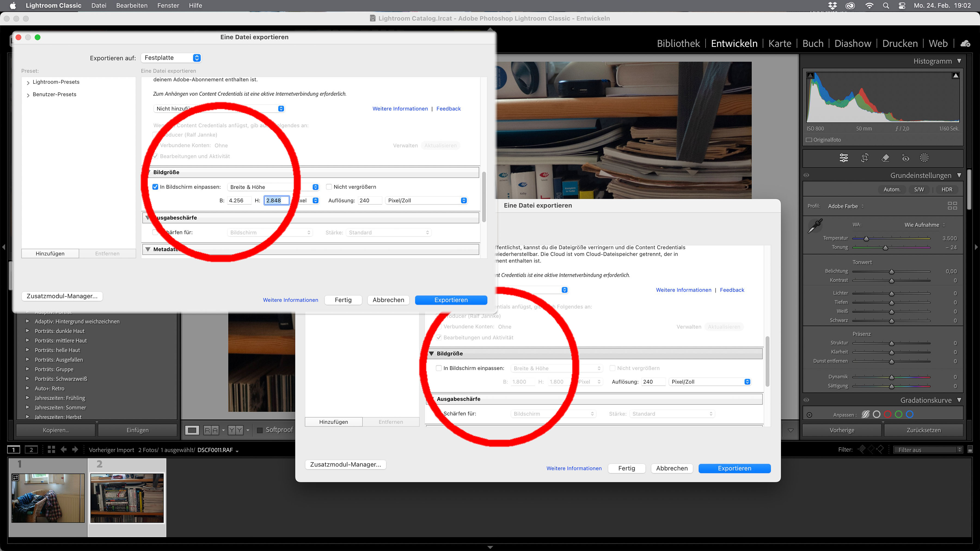Viewport: 980px width, 551px height.
Task: Click the main display 1 icon
Action: click(14, 450)
